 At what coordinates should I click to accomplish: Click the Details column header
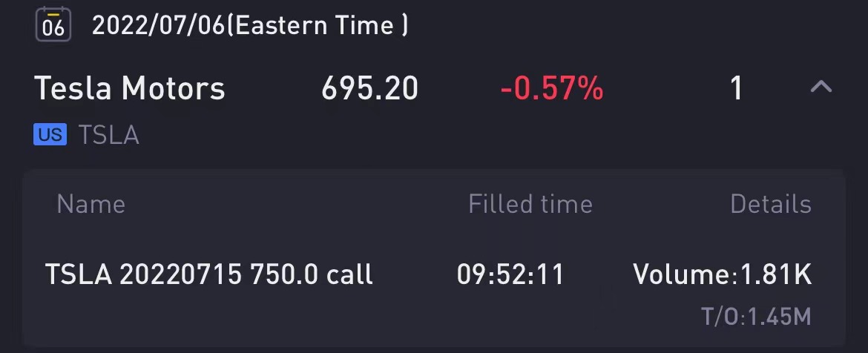pos(771,204)
